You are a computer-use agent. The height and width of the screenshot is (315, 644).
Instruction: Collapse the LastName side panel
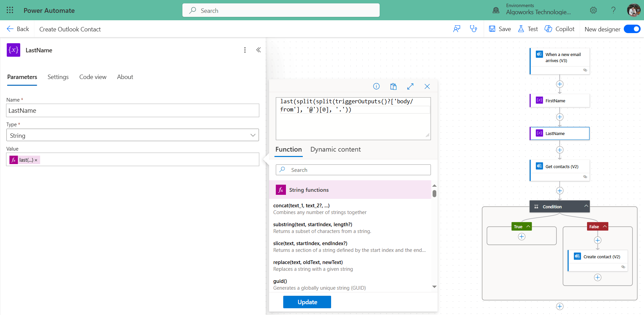pos(259,50)
